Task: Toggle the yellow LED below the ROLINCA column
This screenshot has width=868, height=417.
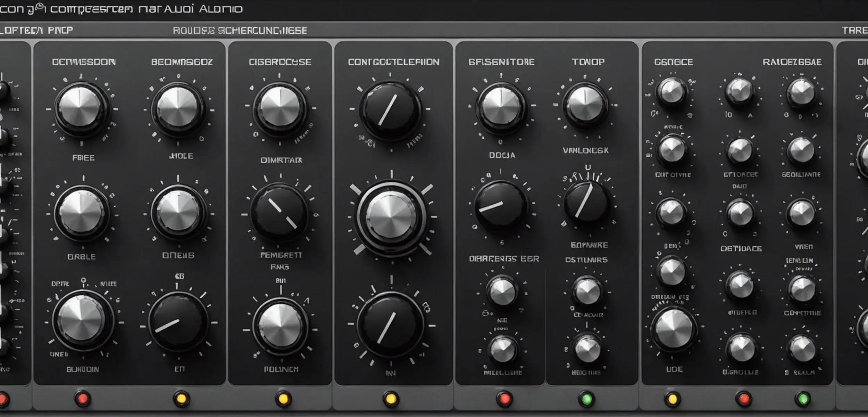Action: (x=283, y=399)
